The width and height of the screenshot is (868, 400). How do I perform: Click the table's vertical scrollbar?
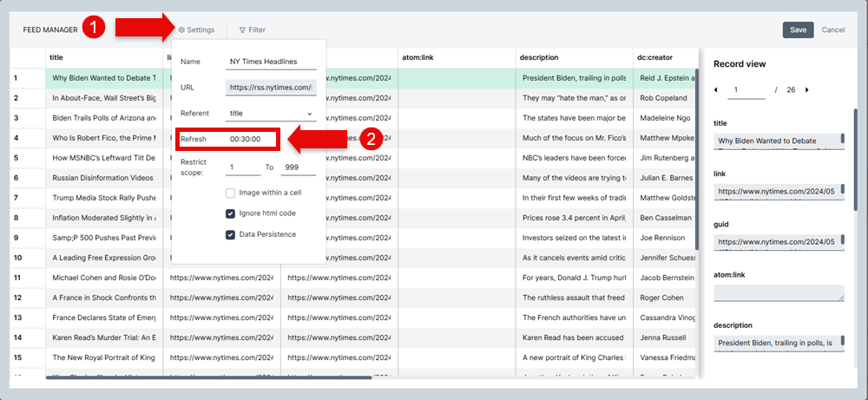698,160
